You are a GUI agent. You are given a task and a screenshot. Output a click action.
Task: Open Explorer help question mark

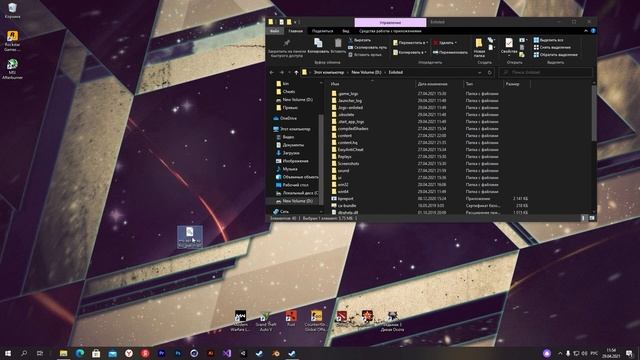593,31
